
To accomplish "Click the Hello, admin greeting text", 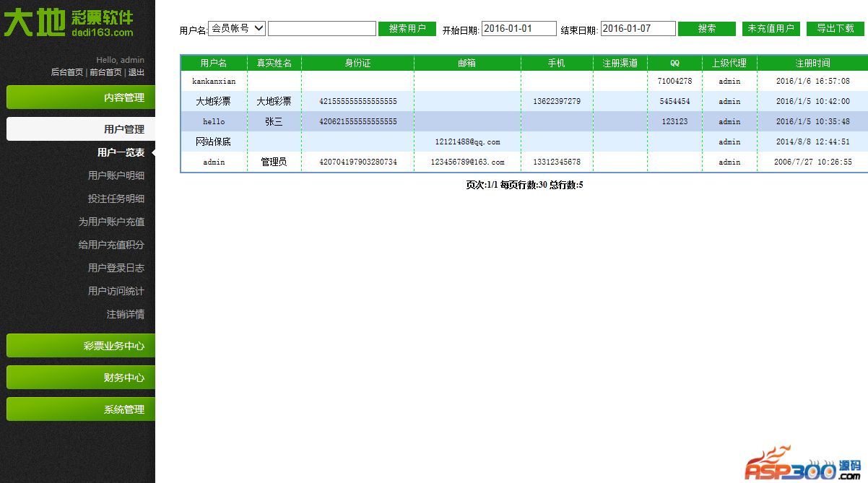I will click(x=120, y=60).
